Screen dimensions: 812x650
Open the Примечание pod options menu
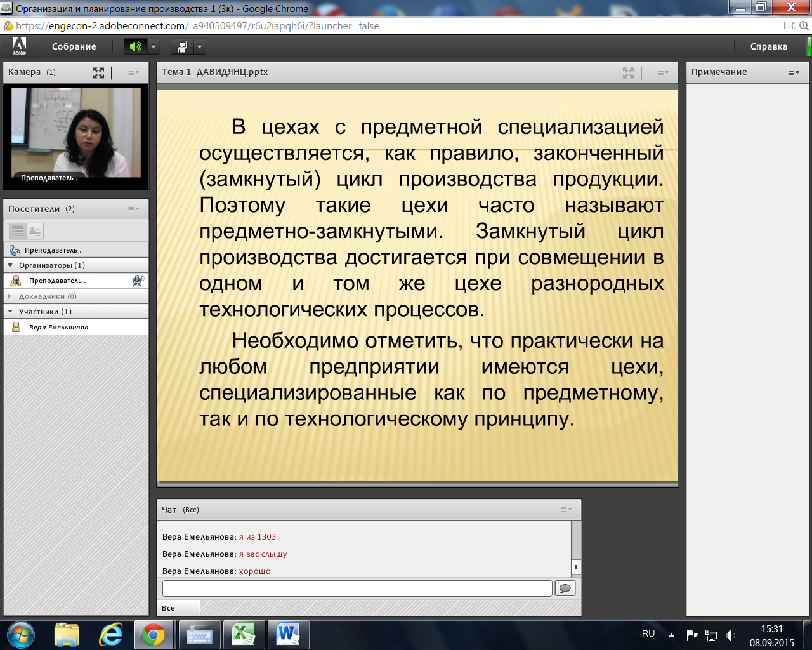pos(794,72)
